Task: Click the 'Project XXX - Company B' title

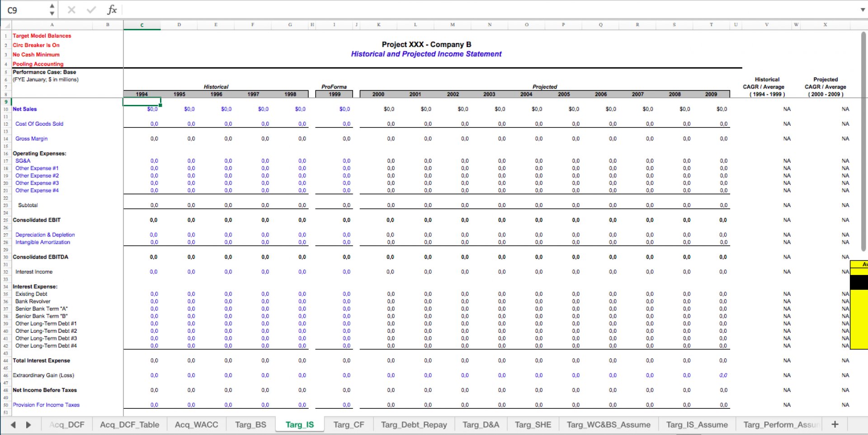Action: click(426, 44)
